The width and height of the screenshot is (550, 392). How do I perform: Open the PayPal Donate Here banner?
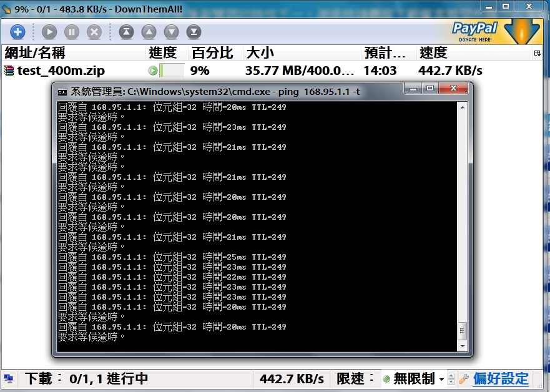click(474, 32)
